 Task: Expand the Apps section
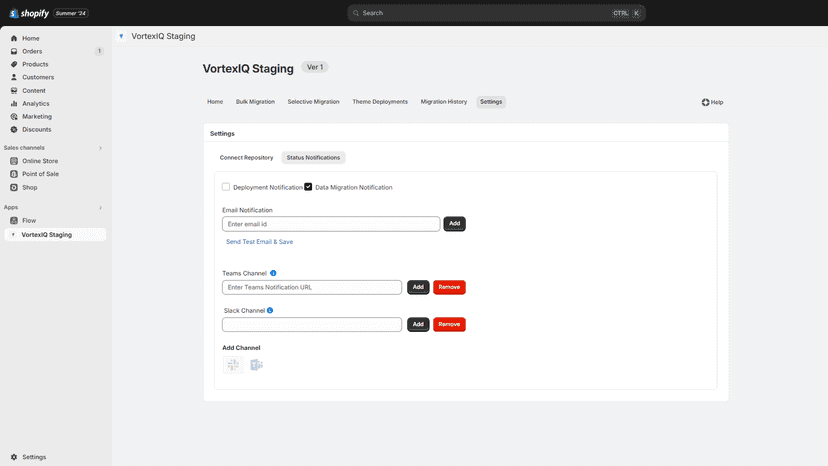[x=100, y=208]
